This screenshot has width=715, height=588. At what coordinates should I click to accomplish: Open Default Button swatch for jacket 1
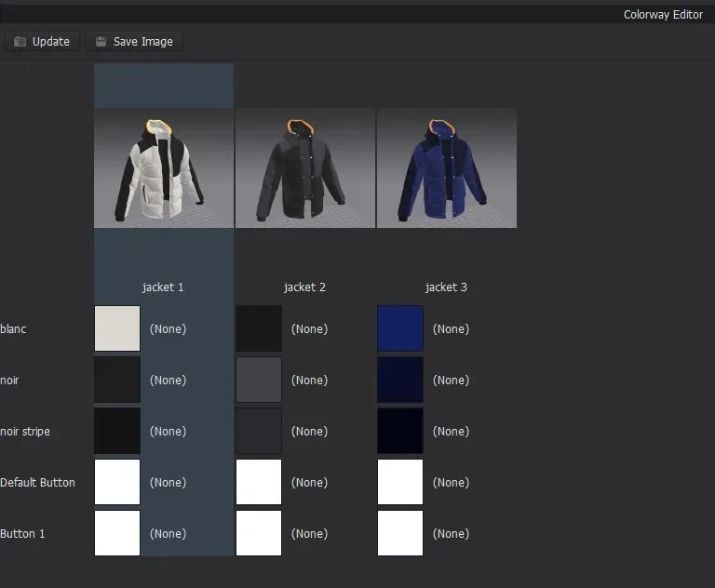pos(117,482)
